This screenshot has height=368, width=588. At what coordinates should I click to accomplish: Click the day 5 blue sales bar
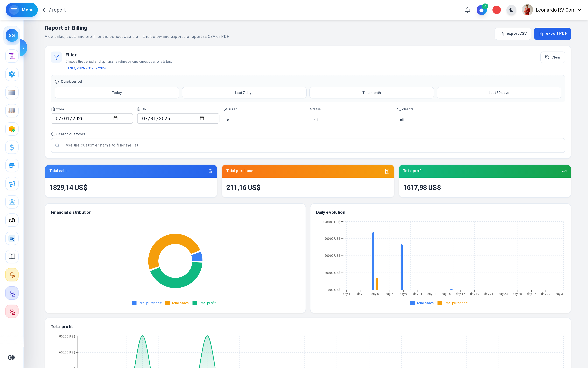pos(373,261)
